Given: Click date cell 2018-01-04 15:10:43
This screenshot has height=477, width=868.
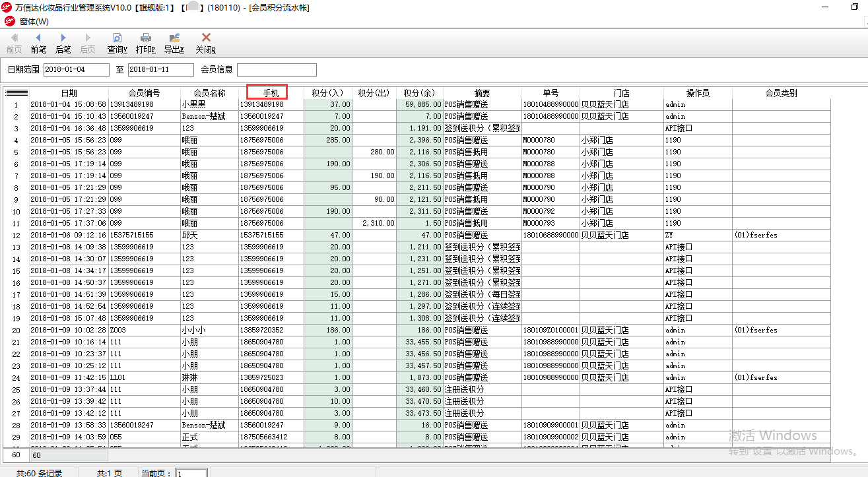Looking at the screenshot, I should click(69, 116).
